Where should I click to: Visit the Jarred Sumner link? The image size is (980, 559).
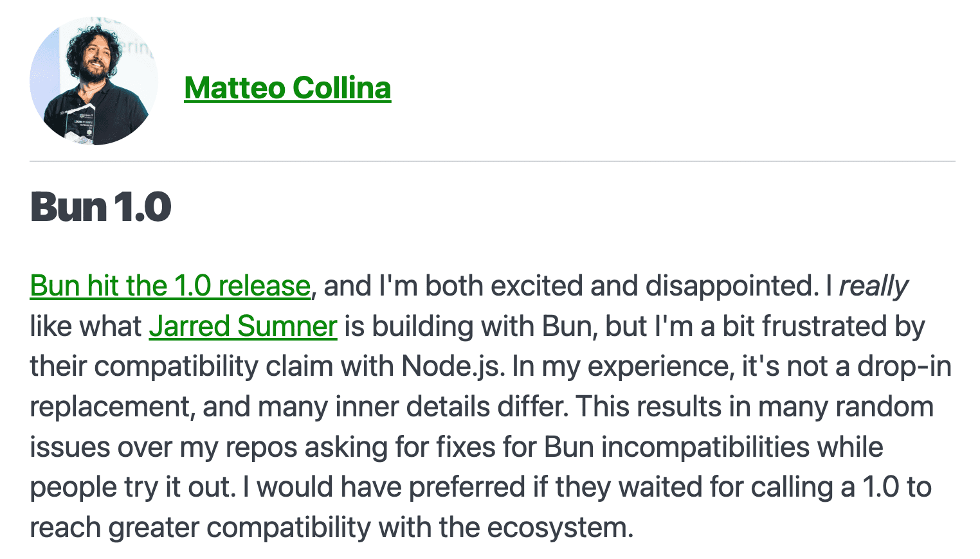(x=243, y=326)
